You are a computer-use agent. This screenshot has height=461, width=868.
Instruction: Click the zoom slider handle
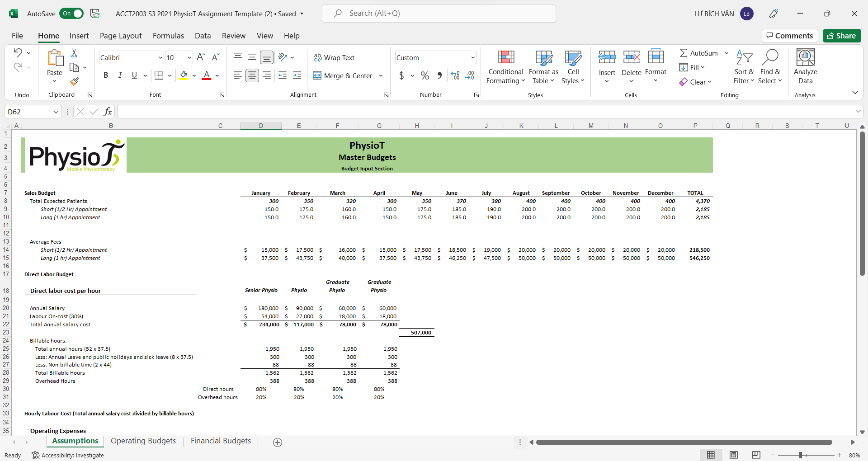801,455
